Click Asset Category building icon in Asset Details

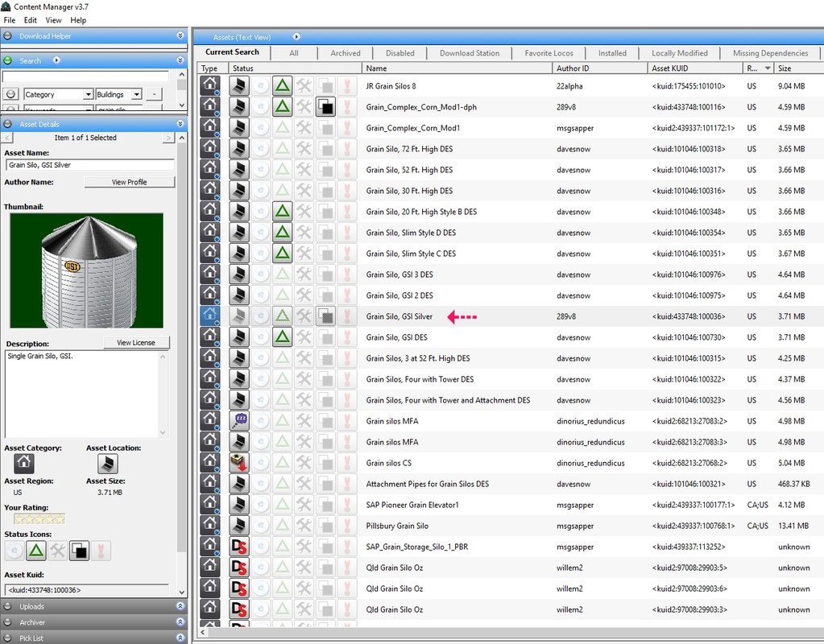(23, 464)
